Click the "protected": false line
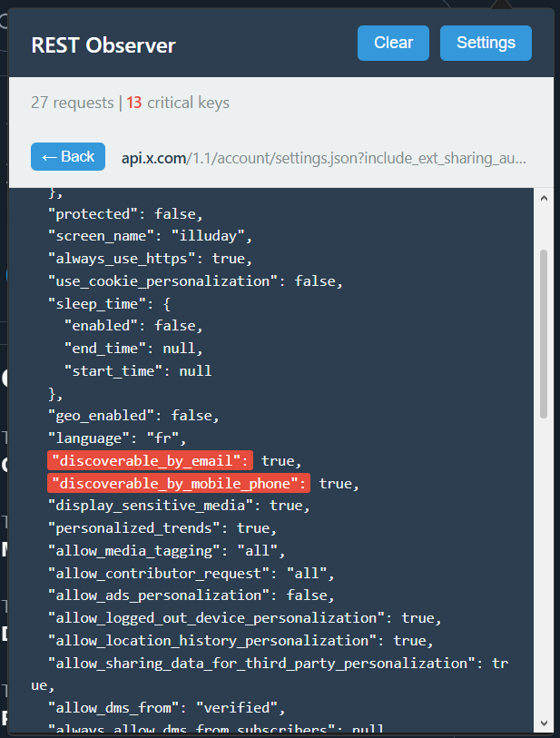The height and width of the screenshot is (738, 560). click(x=125, y=214)
